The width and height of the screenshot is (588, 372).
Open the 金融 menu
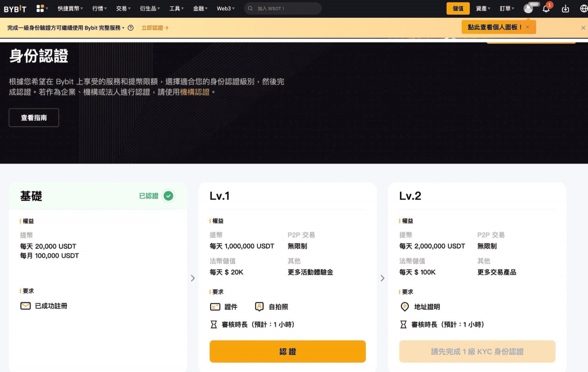point(200,8)
